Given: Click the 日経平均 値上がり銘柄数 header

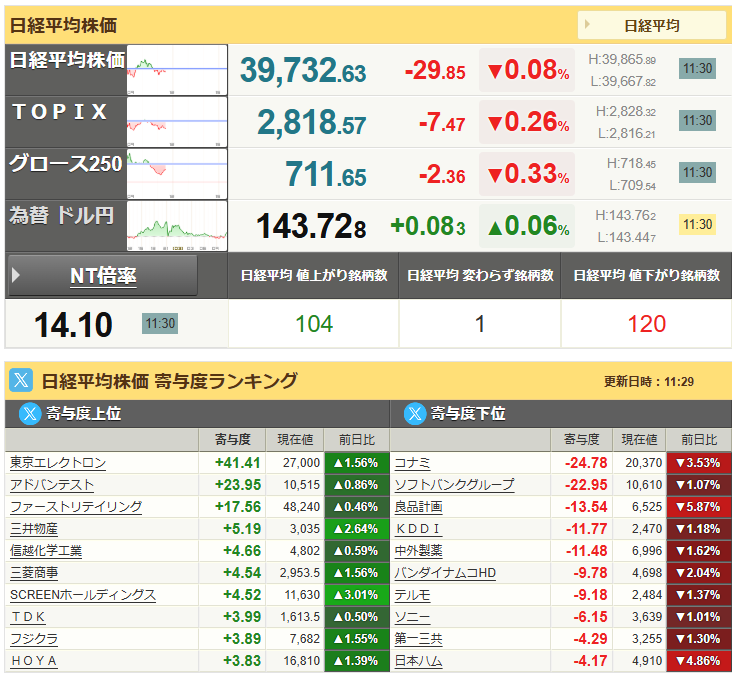Looking at the screenshot, I should 314,275.
